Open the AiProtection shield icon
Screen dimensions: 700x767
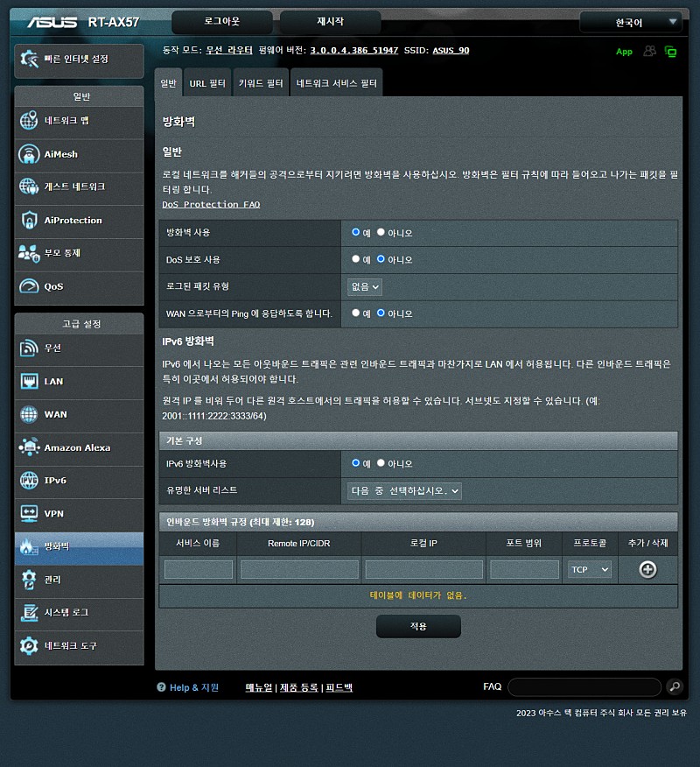[29, 220]
